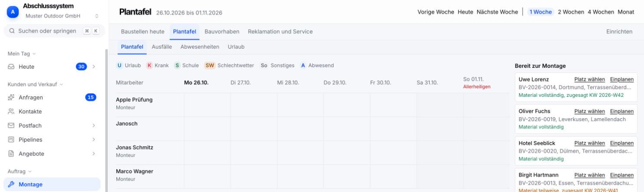
Task: Switch to Monat view
Action: coord(626,12)
